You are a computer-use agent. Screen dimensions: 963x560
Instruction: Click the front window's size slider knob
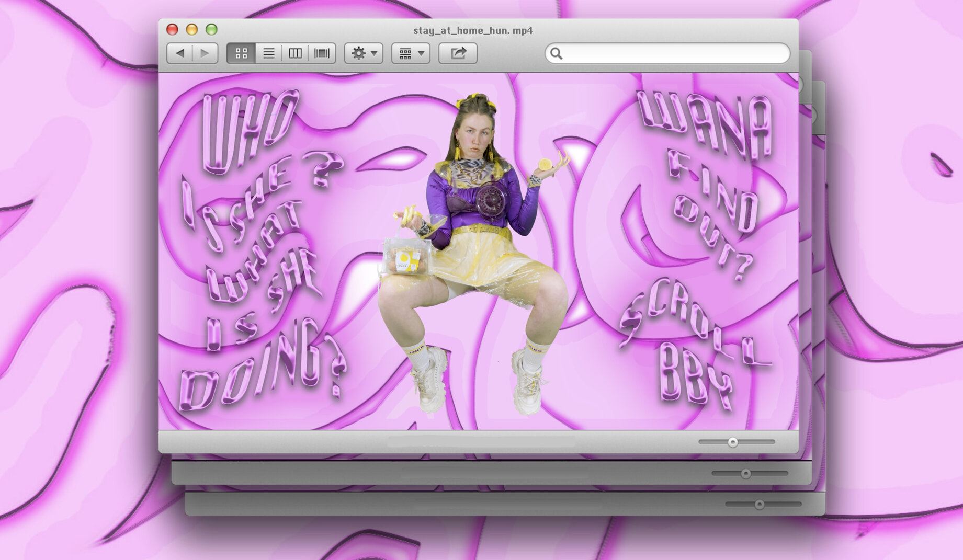tap(733, 442)
